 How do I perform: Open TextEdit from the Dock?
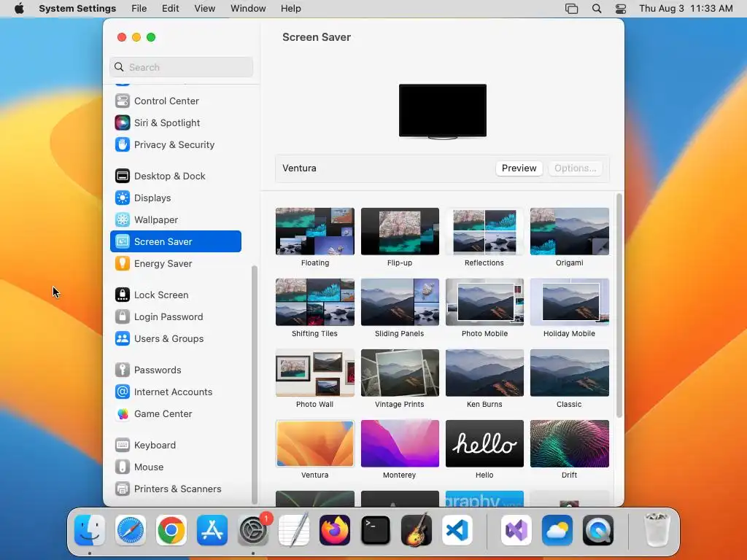pos(294,530)
